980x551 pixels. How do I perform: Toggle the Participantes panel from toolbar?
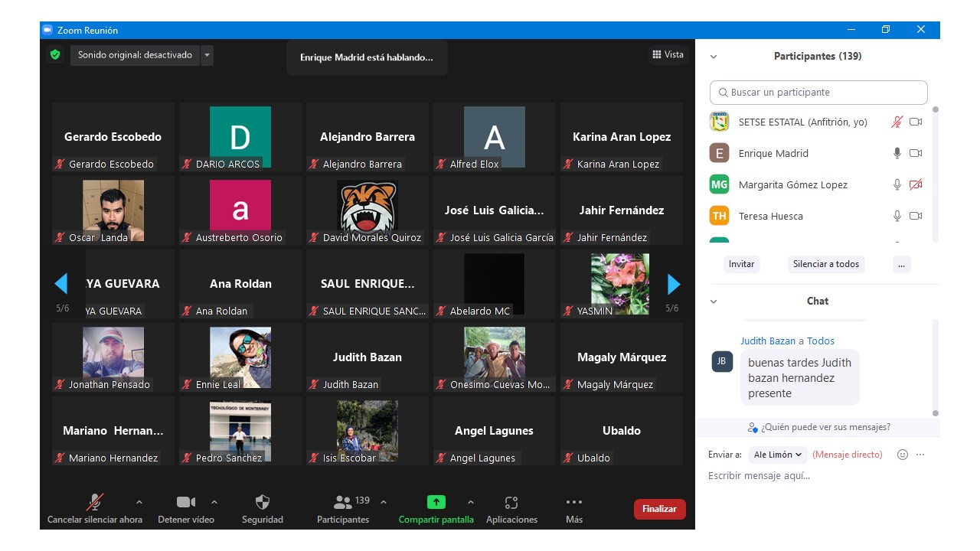(x=343, y=503)
